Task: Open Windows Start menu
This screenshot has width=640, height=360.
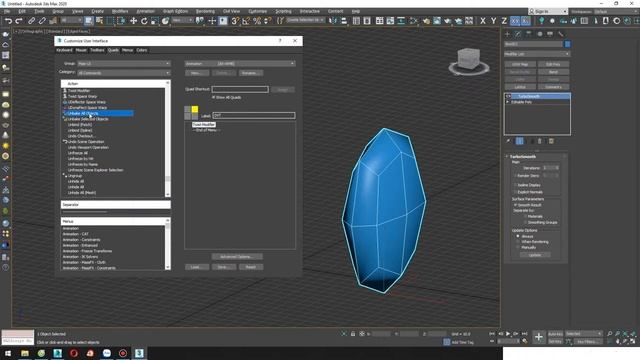Action: click(x=8, y=353)
